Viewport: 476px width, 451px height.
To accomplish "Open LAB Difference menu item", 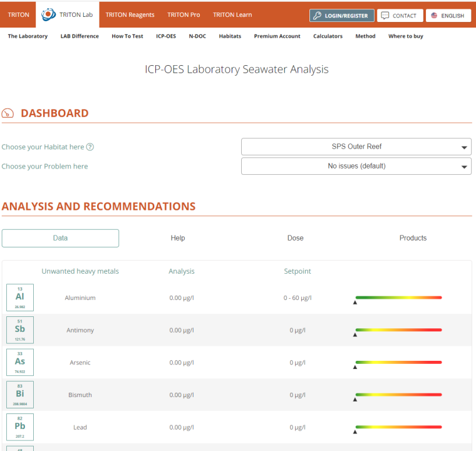I will point(80,36).
